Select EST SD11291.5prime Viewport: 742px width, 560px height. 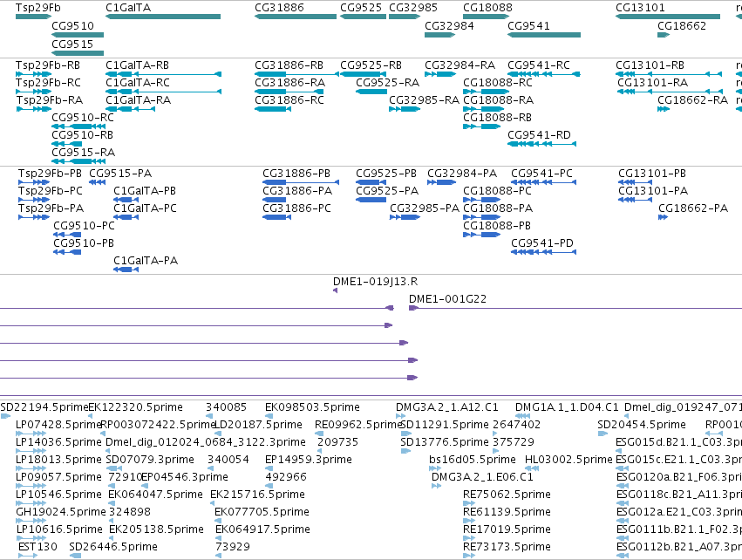445,425
